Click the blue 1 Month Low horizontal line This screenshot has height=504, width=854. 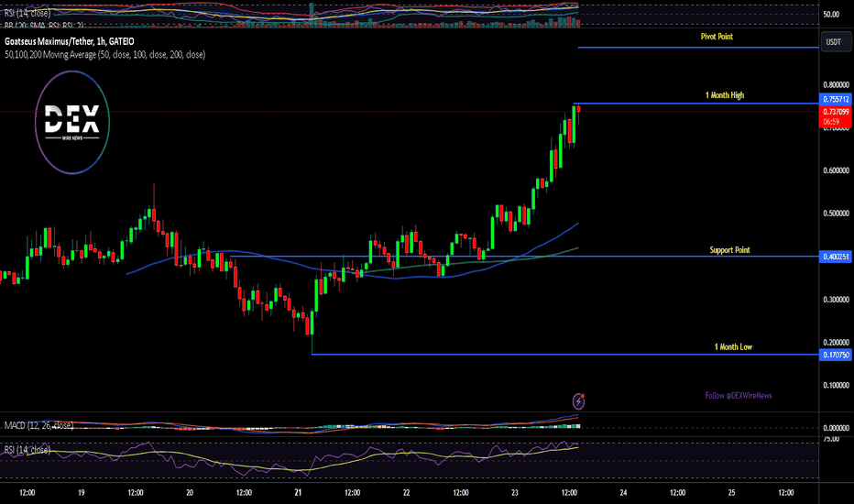click(x=564, y=355)
